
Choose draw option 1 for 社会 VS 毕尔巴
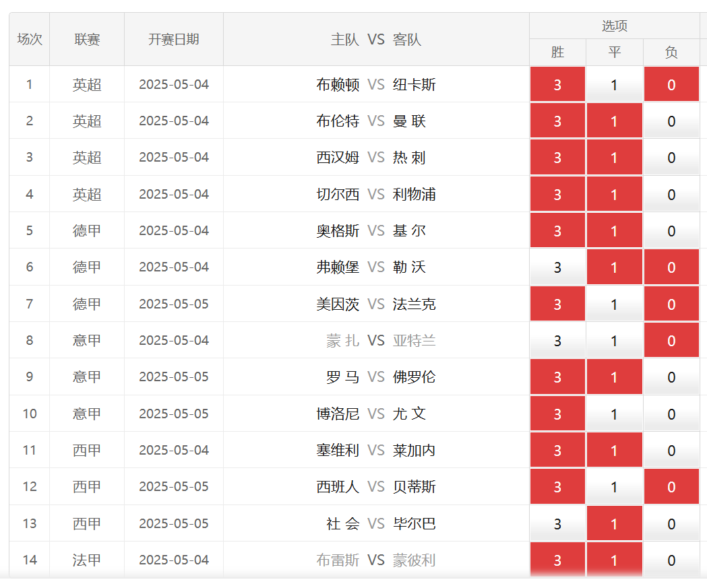pyautogui.click(x=614, y=523)
